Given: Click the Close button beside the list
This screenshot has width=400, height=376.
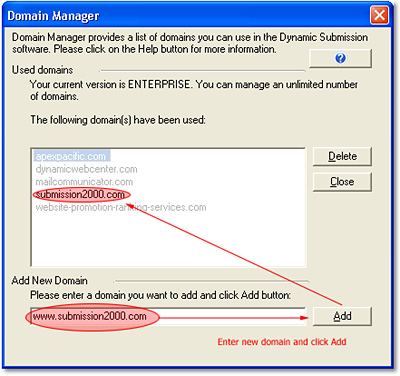Looking at the screenshot, I should click(342, 182).
